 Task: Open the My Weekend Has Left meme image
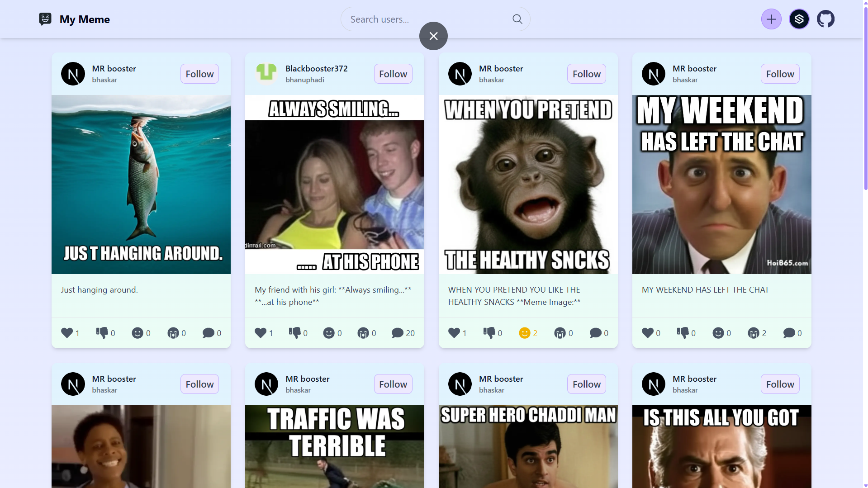click(x=722, y=185)
